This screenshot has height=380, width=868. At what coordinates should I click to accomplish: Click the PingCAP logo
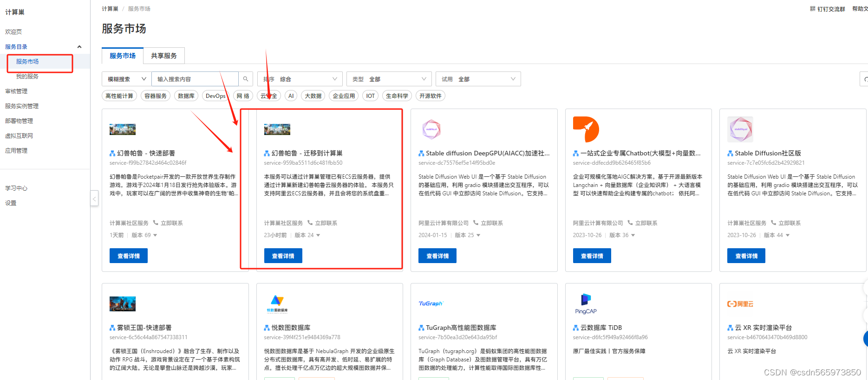pos(586,304)
